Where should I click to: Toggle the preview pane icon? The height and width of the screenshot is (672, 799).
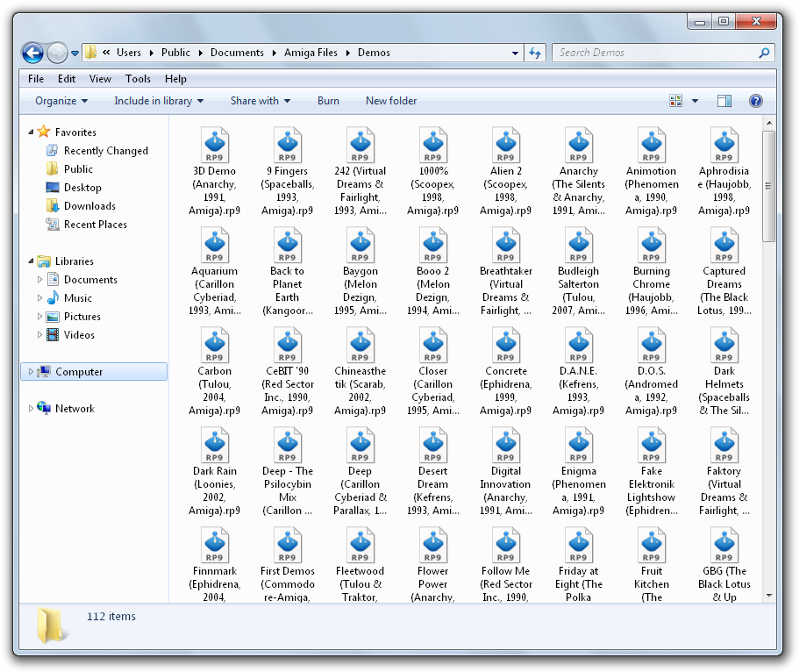(724, 101)
